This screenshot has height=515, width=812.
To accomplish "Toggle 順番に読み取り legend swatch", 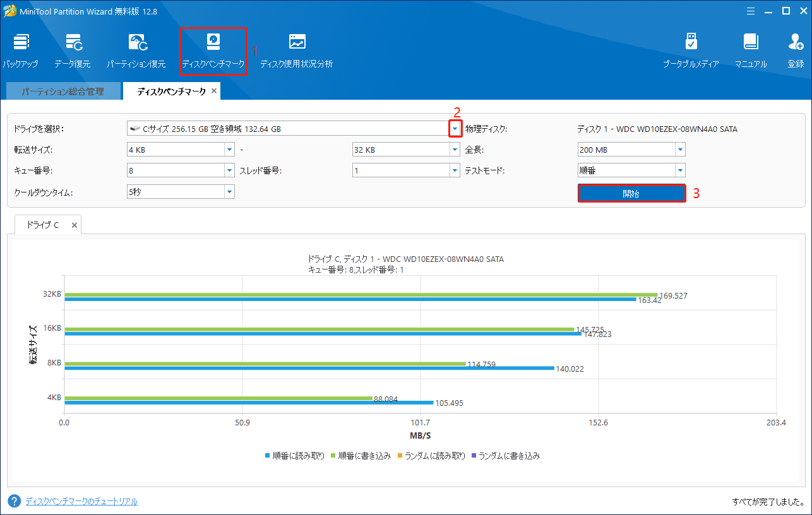I will 268,455.
